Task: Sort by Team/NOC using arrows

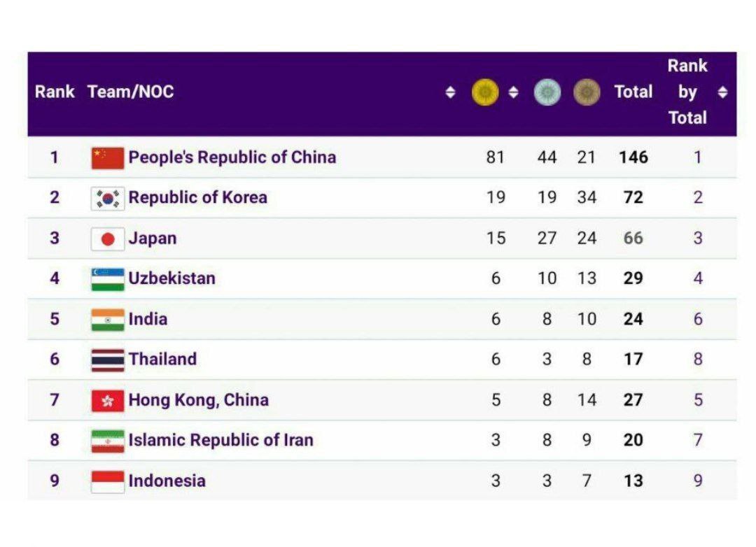Action: point(450,92)
